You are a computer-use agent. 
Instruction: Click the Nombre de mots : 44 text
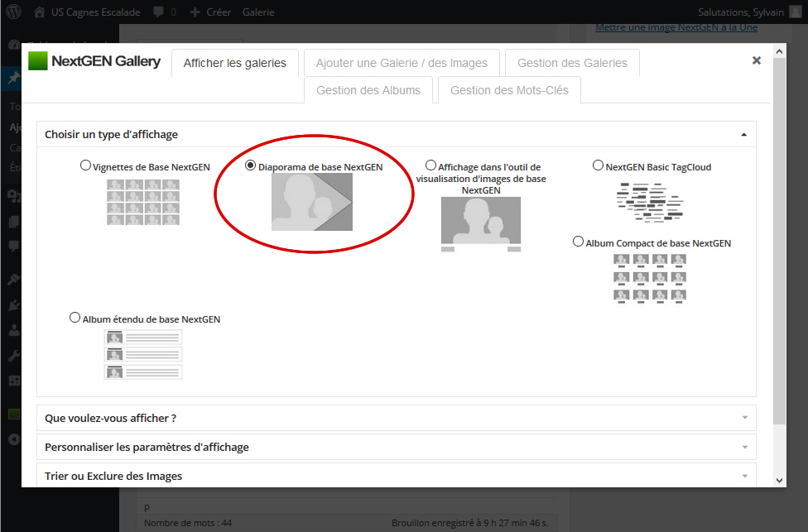(188, 523)
